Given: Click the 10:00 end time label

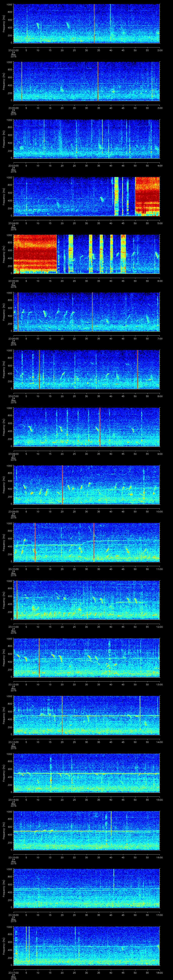Looking at the screenshot, I should [160, 511].
